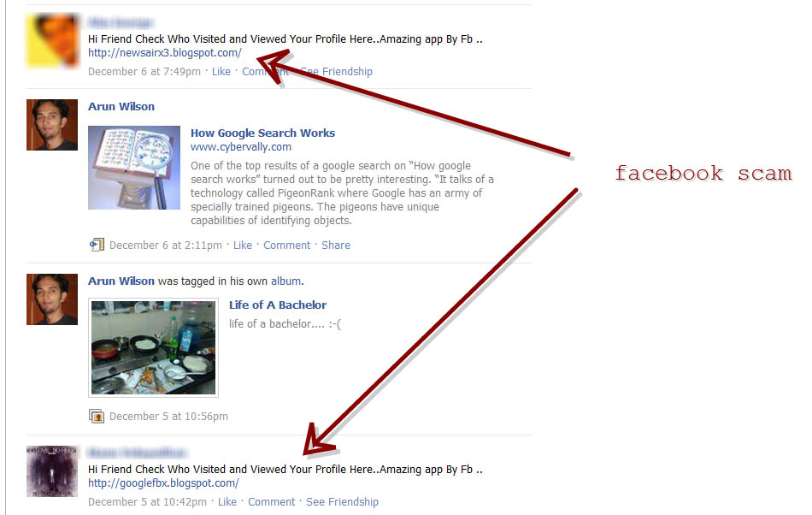Click the blurred orange avatar of the top post
Screen dimensions: 812x515
coord(52,40)
